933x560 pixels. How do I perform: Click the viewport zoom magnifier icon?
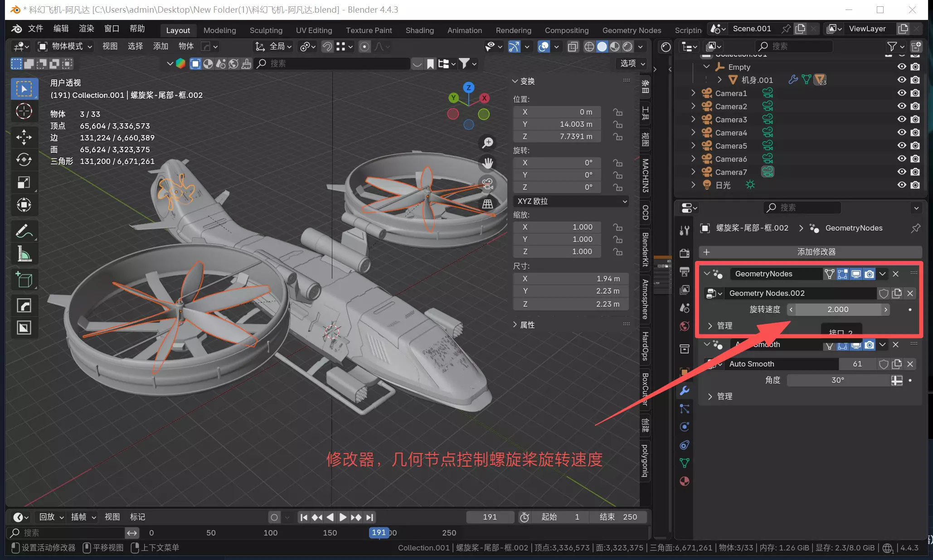tap(487, 143)
